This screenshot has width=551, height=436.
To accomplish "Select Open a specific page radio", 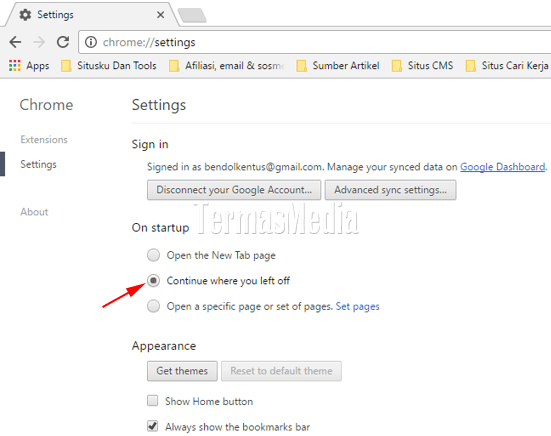I will tap(154, 306).
